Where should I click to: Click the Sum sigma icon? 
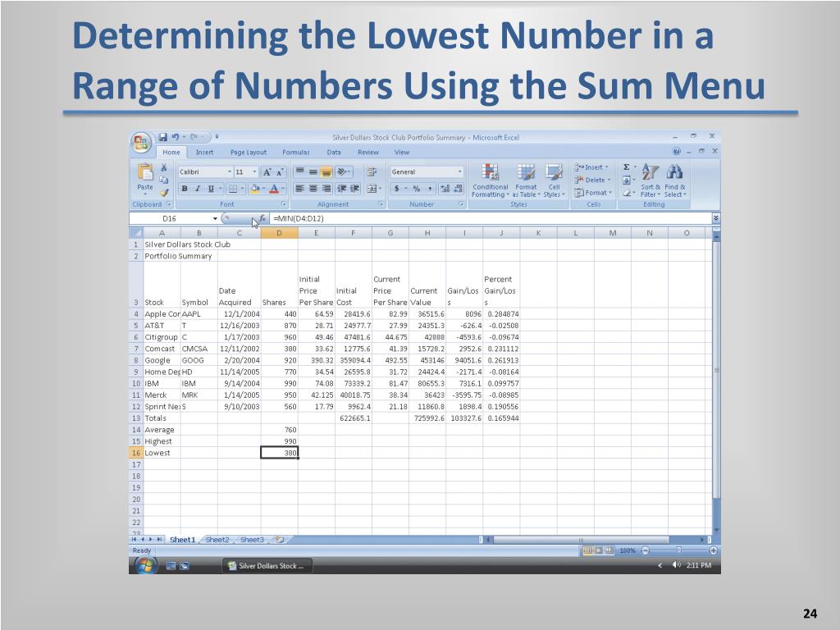tap(626, 167)
